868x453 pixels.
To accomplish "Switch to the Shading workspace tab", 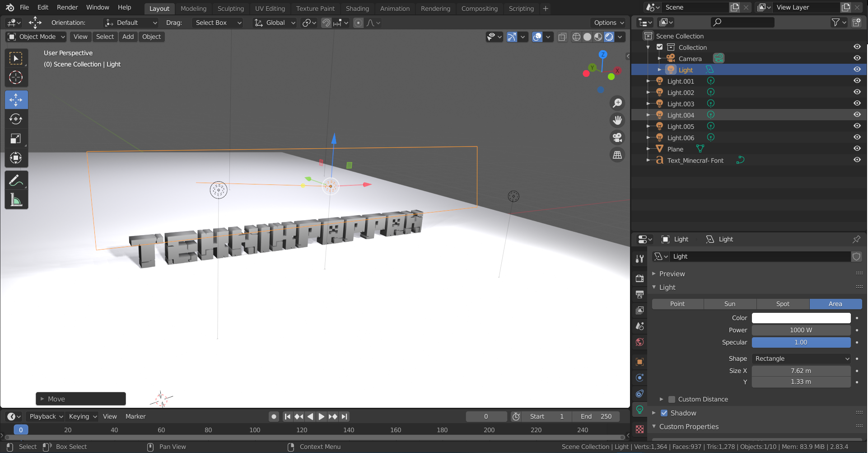I will tap(357, 9).
